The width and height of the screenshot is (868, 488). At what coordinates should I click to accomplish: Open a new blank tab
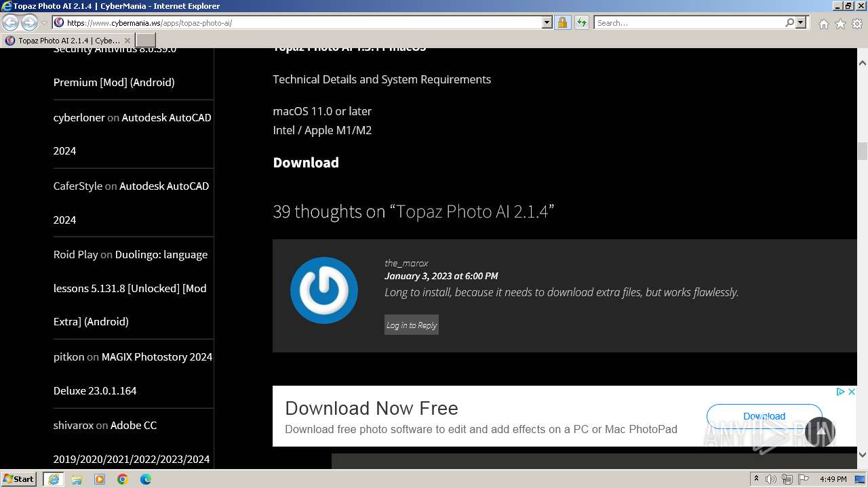click(x=146, y=41)
